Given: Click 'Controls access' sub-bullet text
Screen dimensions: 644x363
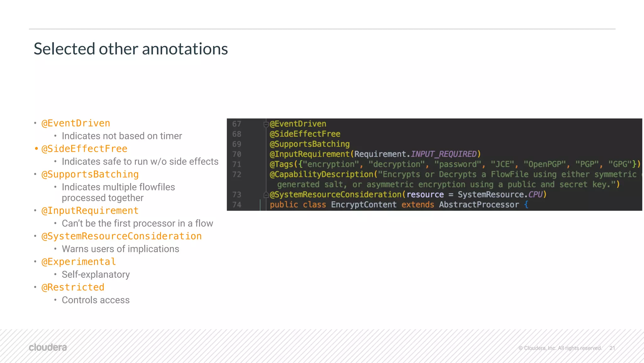Looking at the screenshot, I should coord(96,300).
